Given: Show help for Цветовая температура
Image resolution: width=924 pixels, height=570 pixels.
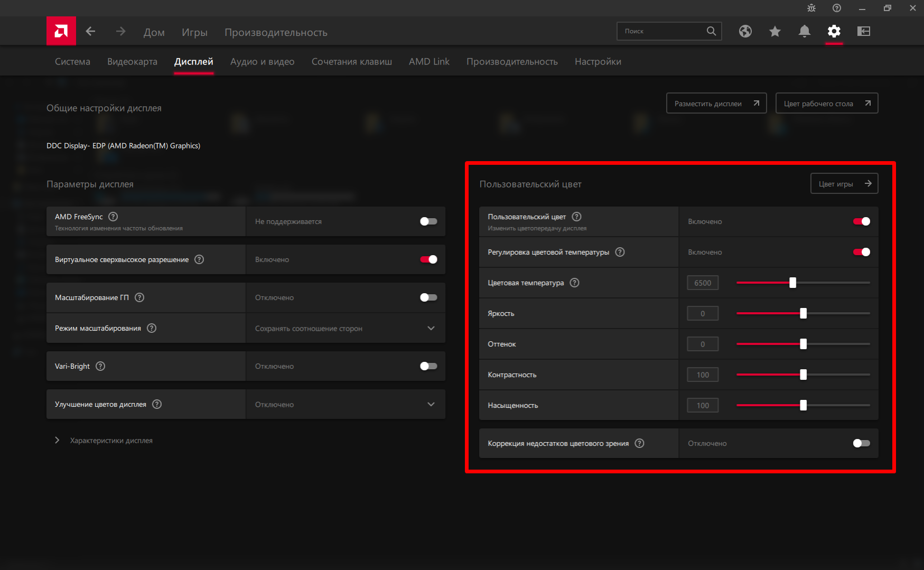Looking at the screenshot, I should [x=575, y=283].
